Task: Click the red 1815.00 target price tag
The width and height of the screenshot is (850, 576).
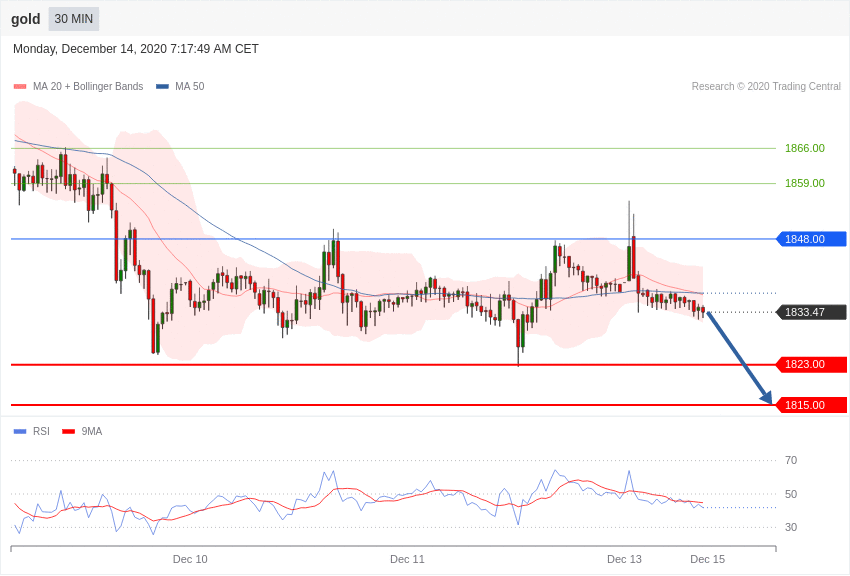Action: point(812,405)
